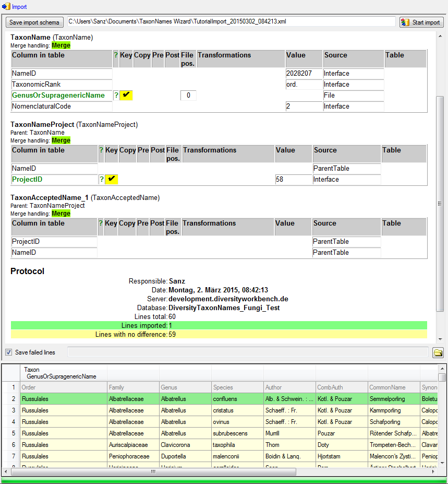Click question mark header in TaxonName table

116,55
